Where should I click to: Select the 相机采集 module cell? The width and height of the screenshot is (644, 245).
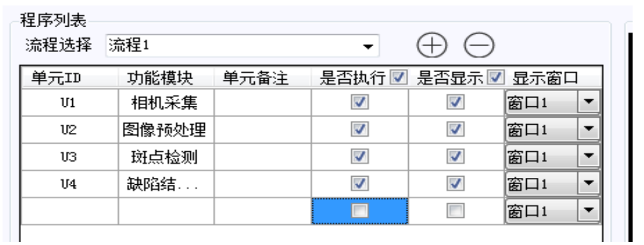tap(166, 103)
